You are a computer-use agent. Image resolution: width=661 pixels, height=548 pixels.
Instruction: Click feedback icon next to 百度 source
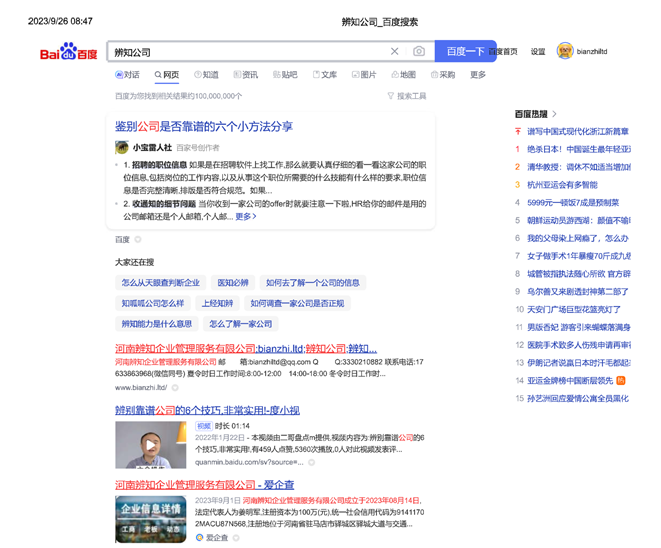[x=138, y=239]
